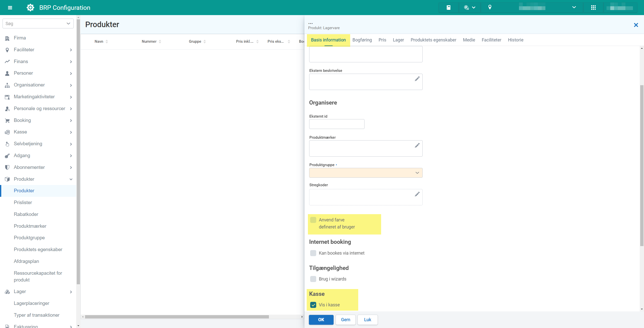
Task: Open Typer af transaktioner in sidebar
Action: (x=36, y=315)
